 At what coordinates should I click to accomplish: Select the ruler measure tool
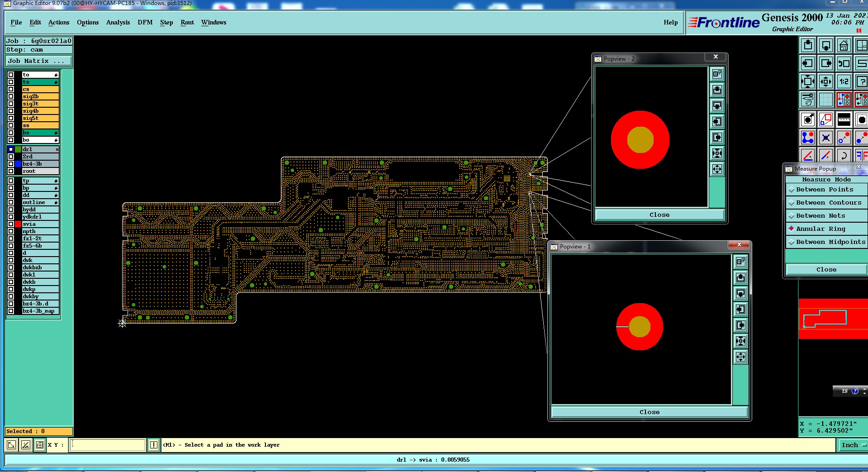pos(844,119)
